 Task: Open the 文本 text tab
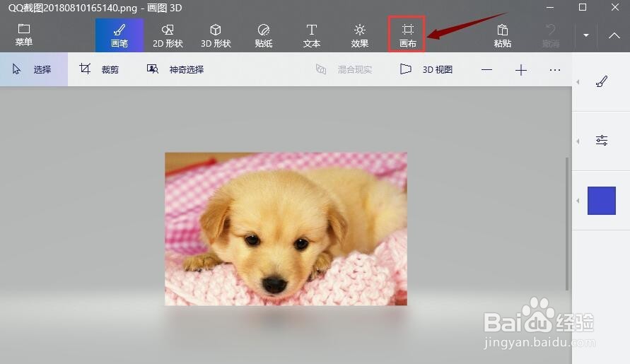coord(311,35)
